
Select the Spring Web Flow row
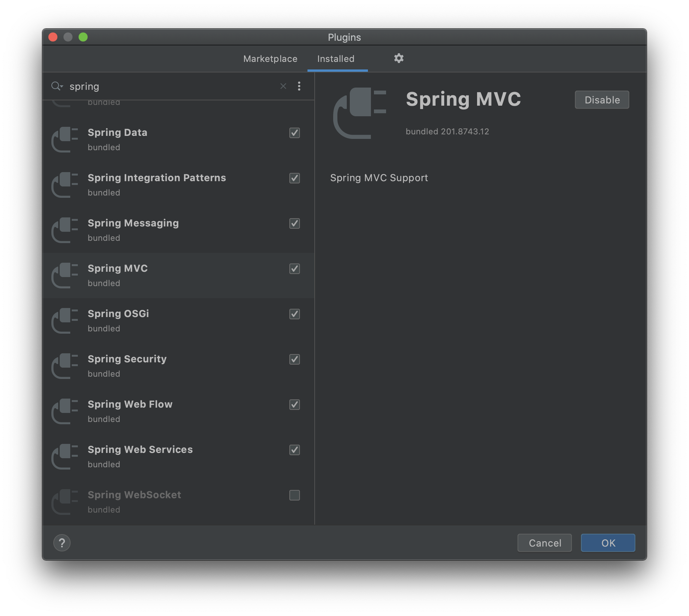point(179,411)
